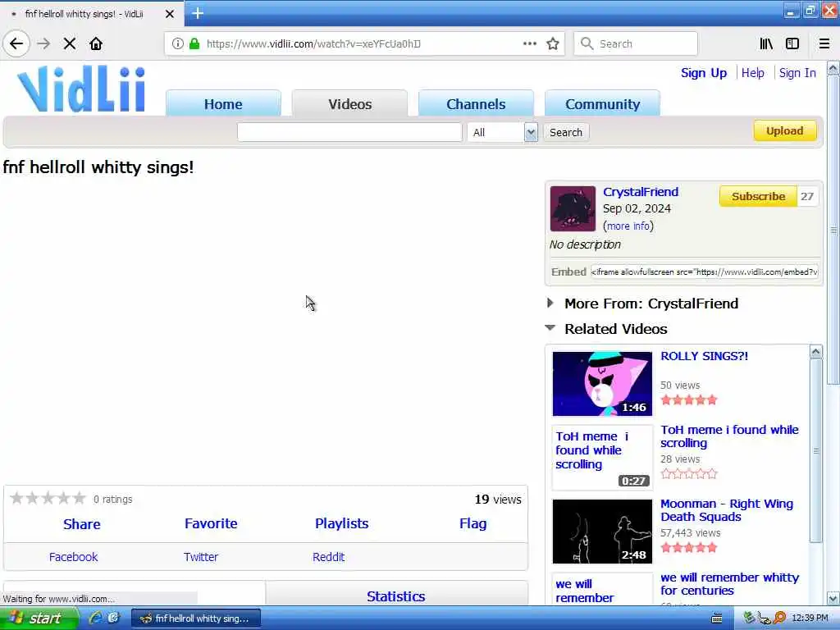This screenshot has height=630, width=840.
Task: Stop page loading with the X button
Action: (70, 43)
